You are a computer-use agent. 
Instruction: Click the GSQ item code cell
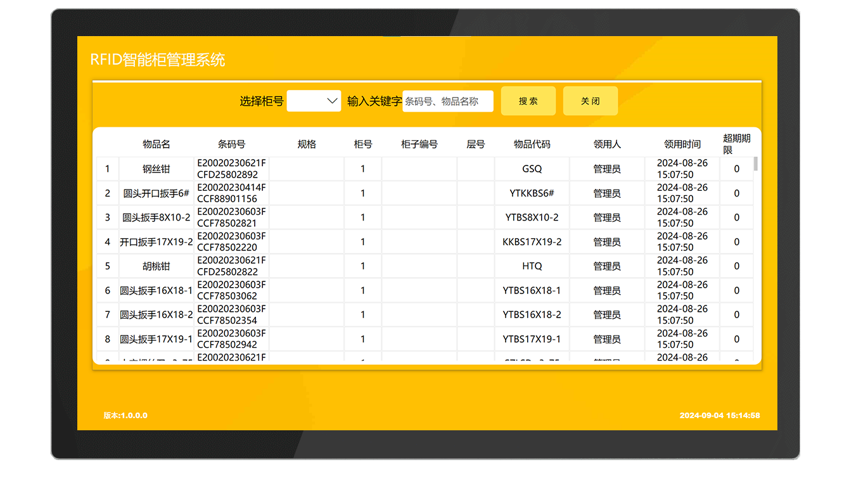[x=532, y=169]
